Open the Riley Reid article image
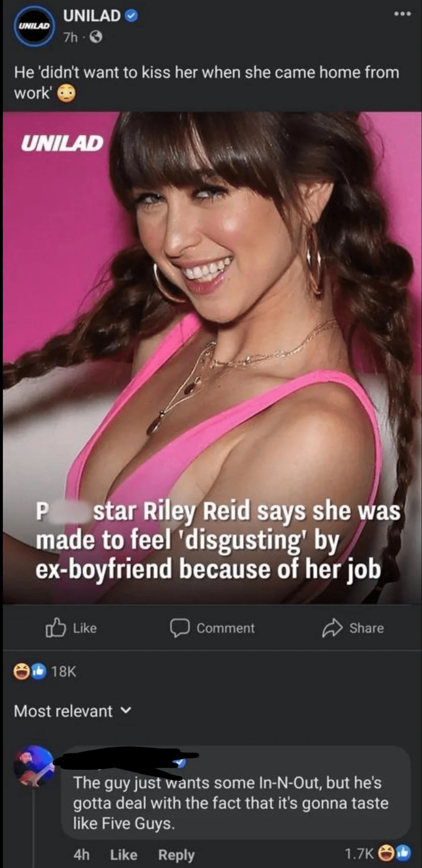 212,358
